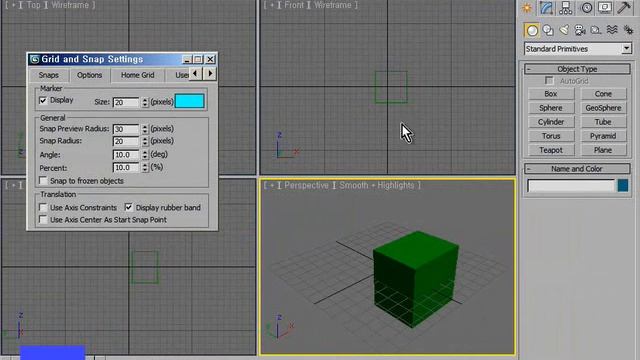640x360 pixels.
Task: Enable Use Axis Center As Start Snap Point
Action: pyautogui.click(x=43, y=220)
